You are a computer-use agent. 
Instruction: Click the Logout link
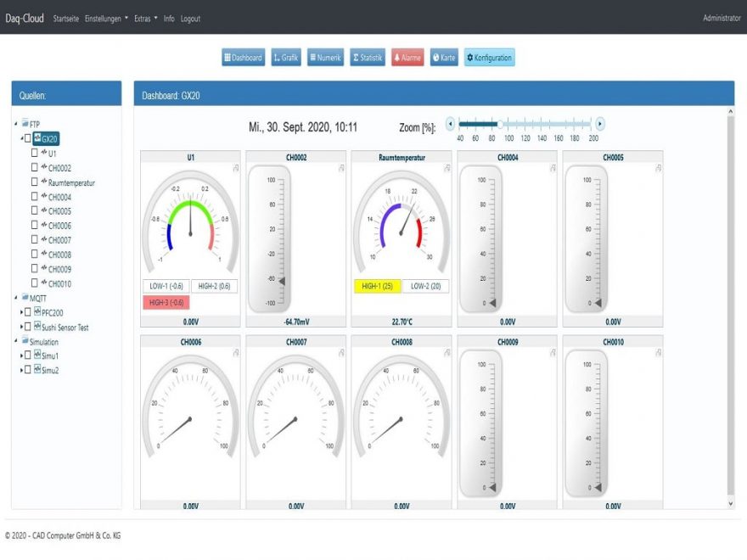click(x=190, y=18)
